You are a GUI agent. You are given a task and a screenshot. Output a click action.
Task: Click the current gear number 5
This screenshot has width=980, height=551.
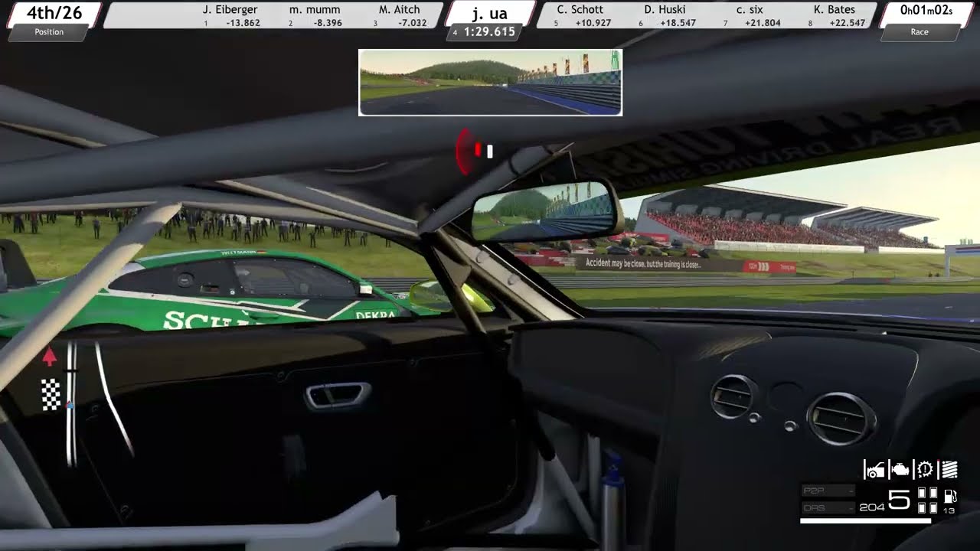tap(899, 500)
